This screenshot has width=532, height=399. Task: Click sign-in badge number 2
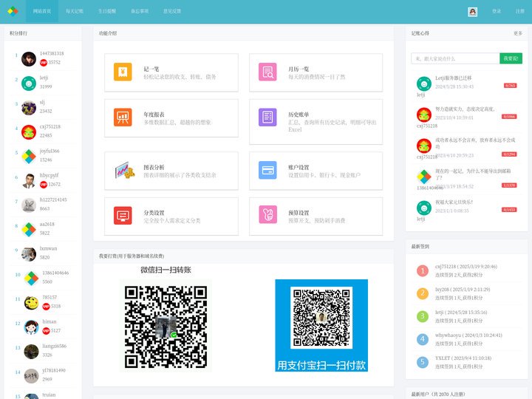pos(423,293)
